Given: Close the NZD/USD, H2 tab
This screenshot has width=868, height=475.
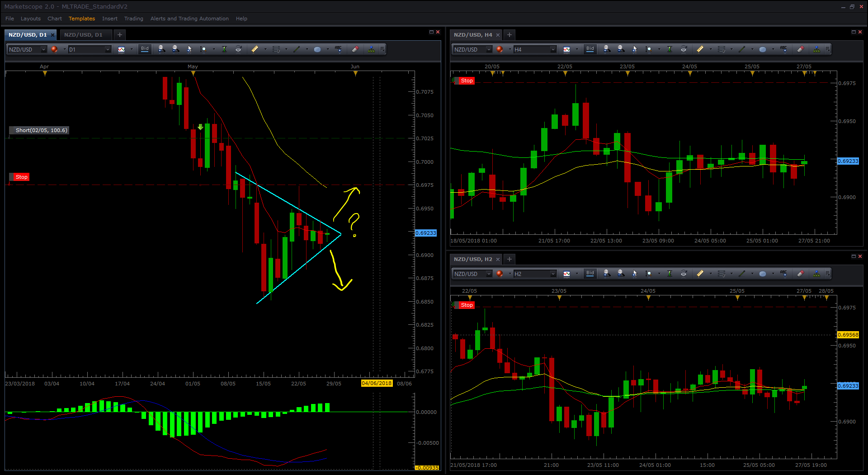Looking at the screenshot, I should (498, 259).
